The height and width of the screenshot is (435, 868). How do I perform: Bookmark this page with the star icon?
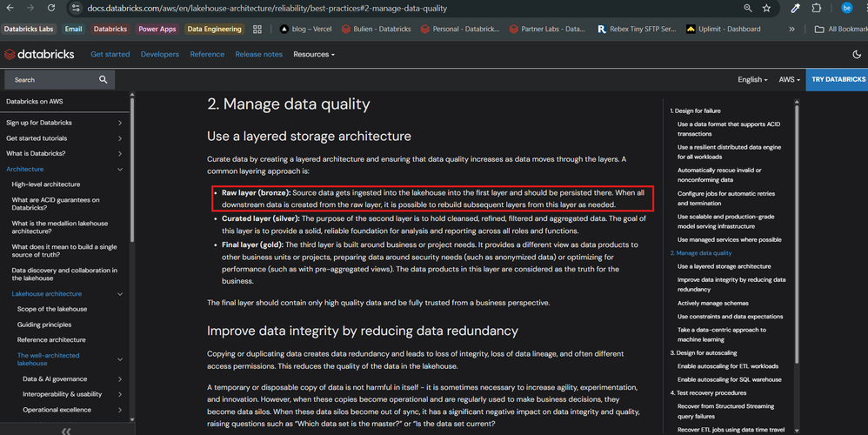click(766, 8)
